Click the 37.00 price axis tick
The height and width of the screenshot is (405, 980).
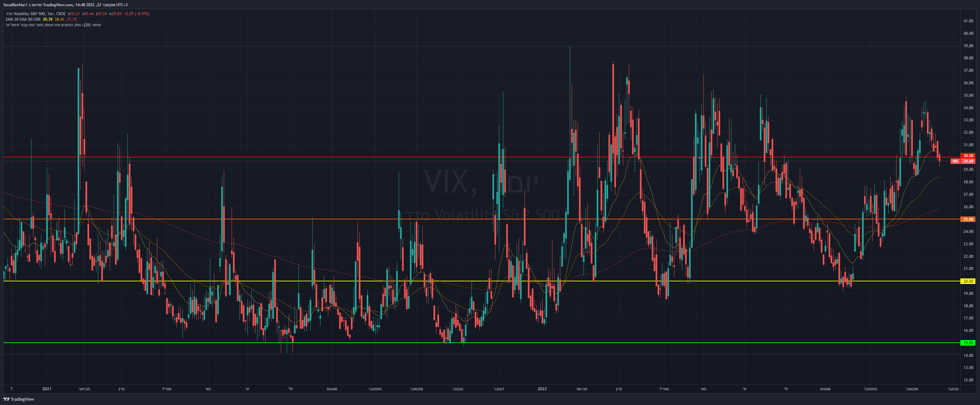tap(968, 71)
